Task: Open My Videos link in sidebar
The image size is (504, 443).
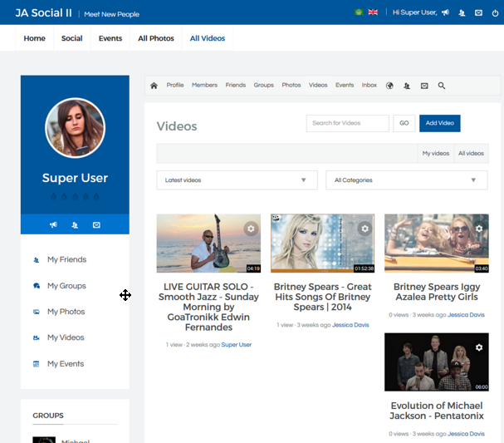Action: pos(66,337)
